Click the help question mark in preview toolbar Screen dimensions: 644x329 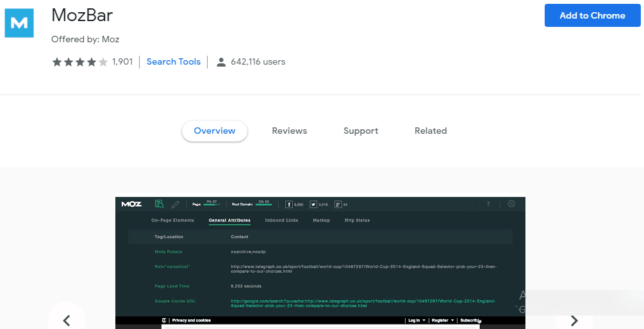488,204
